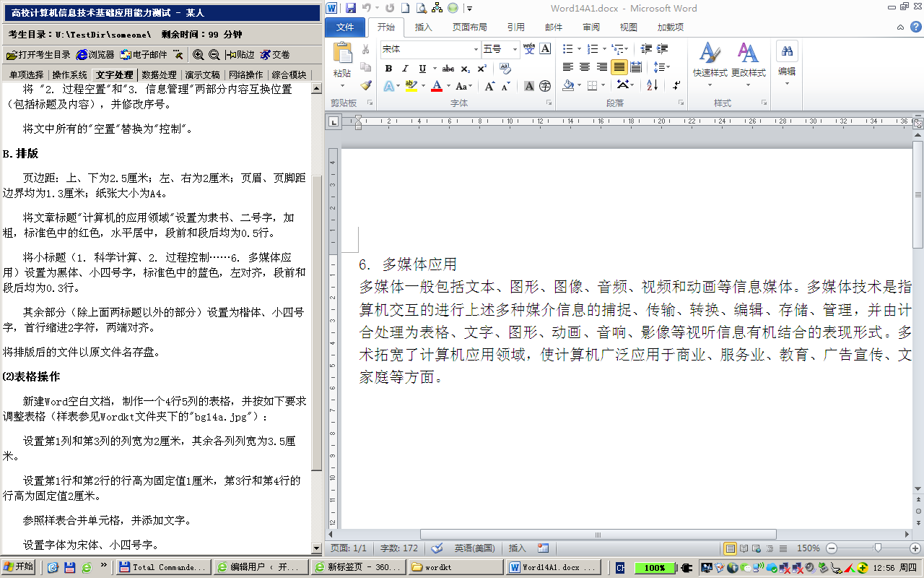This screenshot has height=578, width=924.
Task: Apply superscript formatting
Action: click(482, 69)
